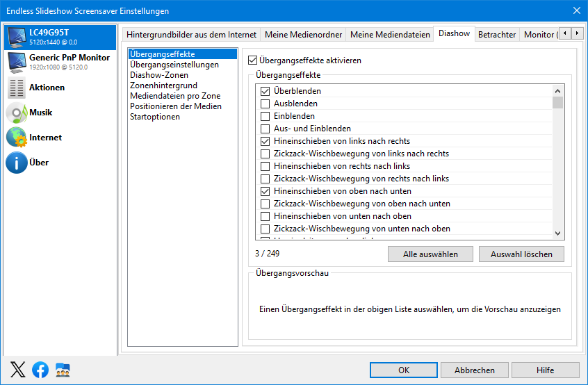
Task: Check Hineinschieben von unten nach oben
Action: (x=265, y=216)
